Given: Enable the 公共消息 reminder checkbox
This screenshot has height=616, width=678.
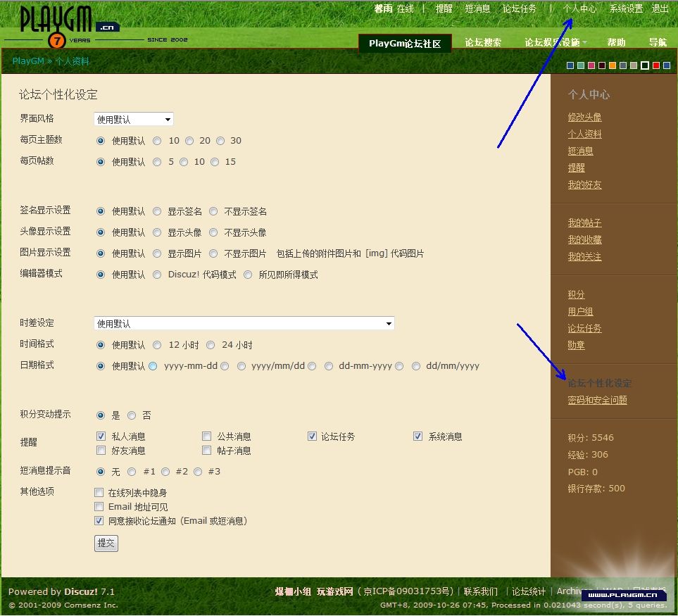Looking at the screenshot, I should pyautogui.click(x=207, y=436).
